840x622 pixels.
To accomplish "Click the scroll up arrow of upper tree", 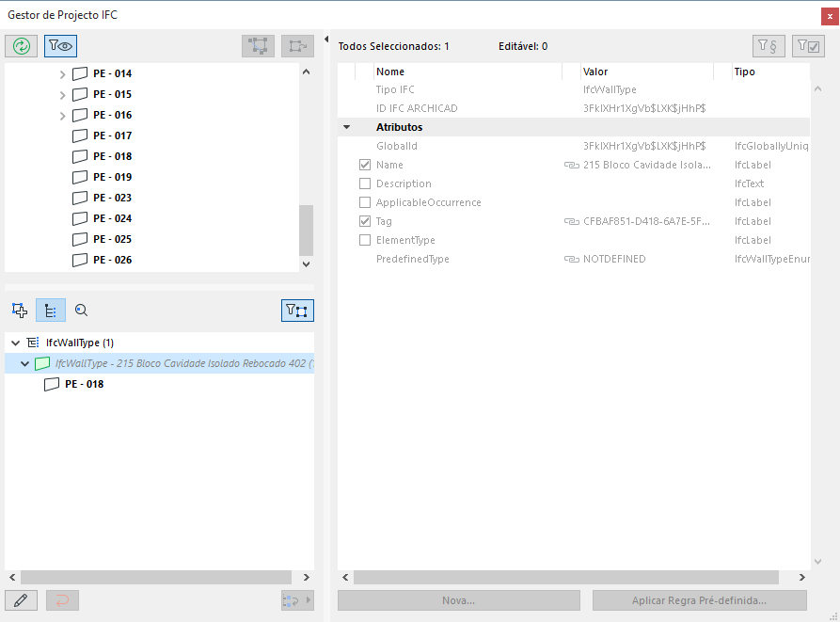I will (306, 72).
